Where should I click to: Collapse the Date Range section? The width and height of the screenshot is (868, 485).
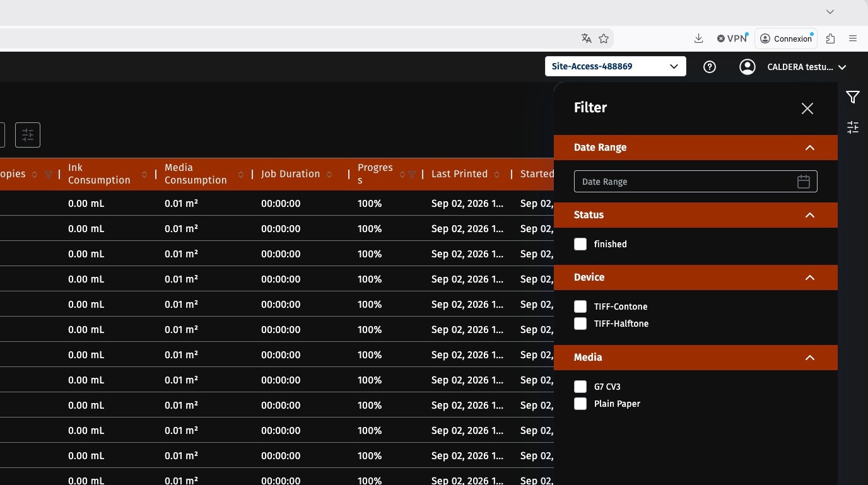[810, 148]
